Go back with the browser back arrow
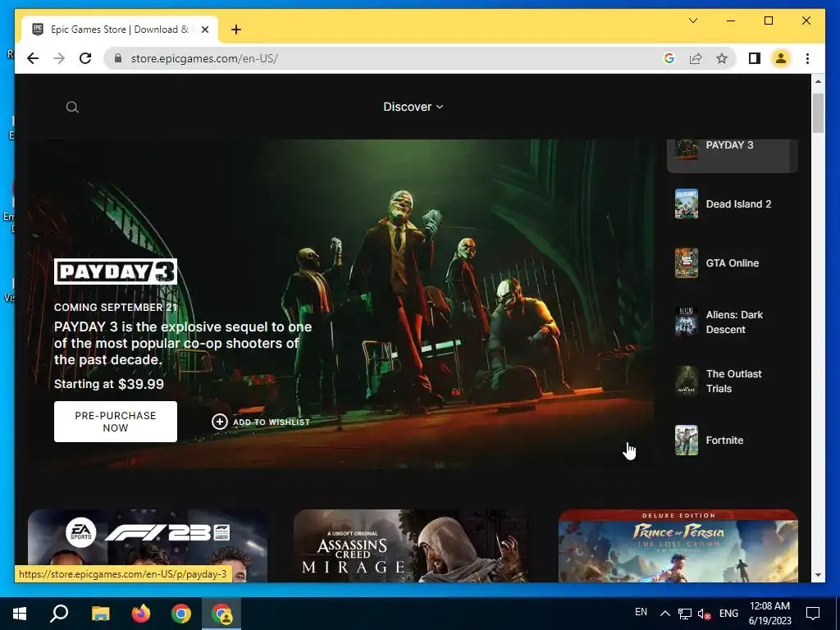This screenshot has width=840, height=630. click(33, 58)
